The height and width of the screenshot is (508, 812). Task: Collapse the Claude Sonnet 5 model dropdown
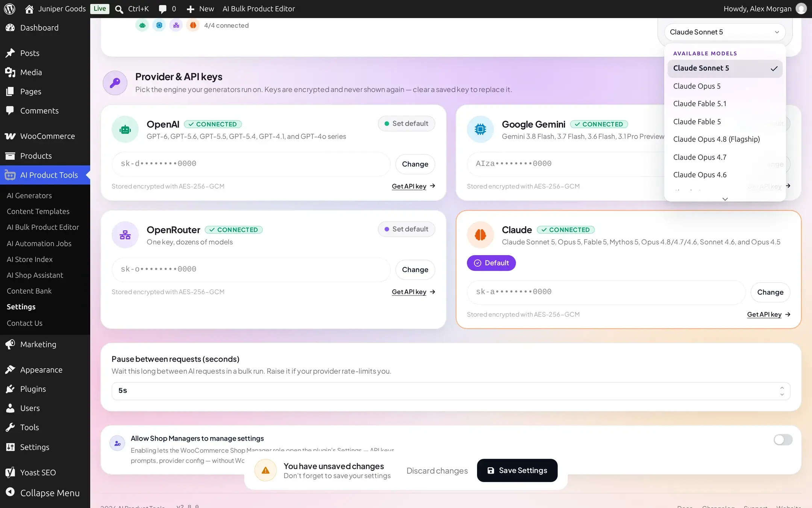725,32
